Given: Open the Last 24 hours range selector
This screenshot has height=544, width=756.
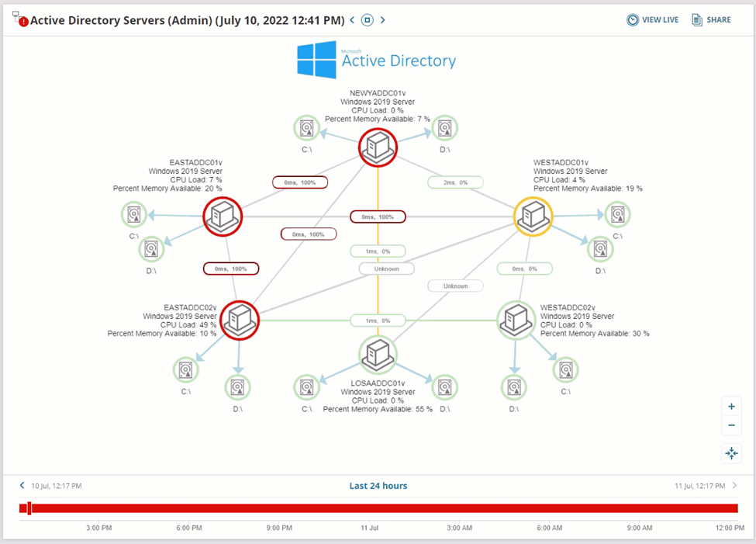Looking at the screenshot, I should tap(378, 486).
